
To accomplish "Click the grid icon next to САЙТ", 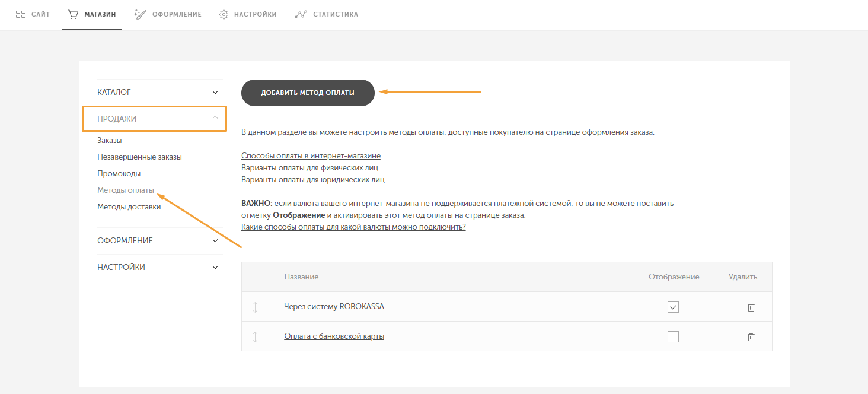I will (20, 14).
